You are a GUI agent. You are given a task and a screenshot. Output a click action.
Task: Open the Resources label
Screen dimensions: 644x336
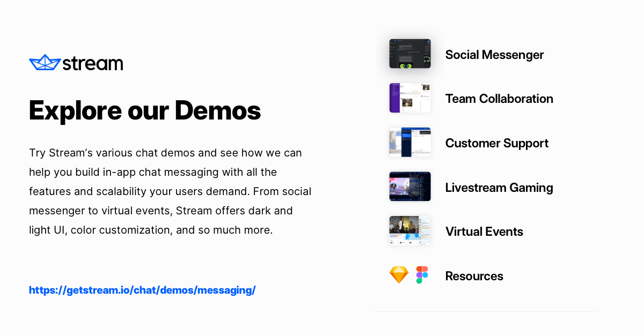coord(474,276)
